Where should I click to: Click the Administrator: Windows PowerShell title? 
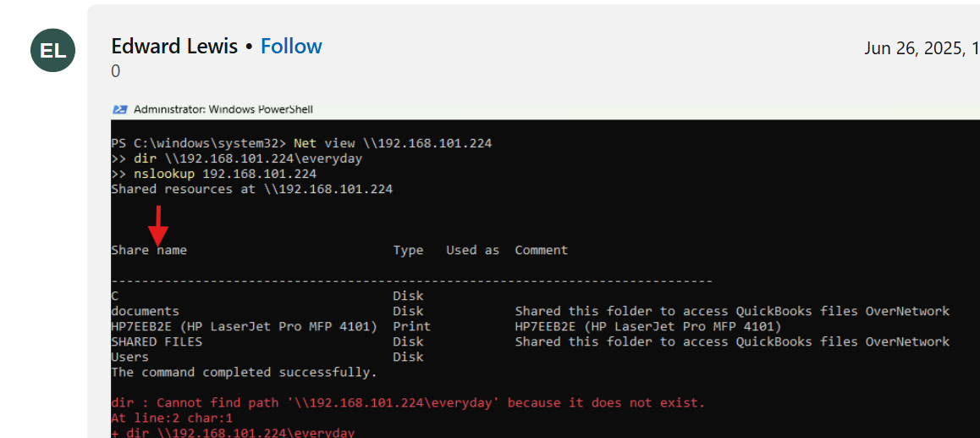pos(223,109)
